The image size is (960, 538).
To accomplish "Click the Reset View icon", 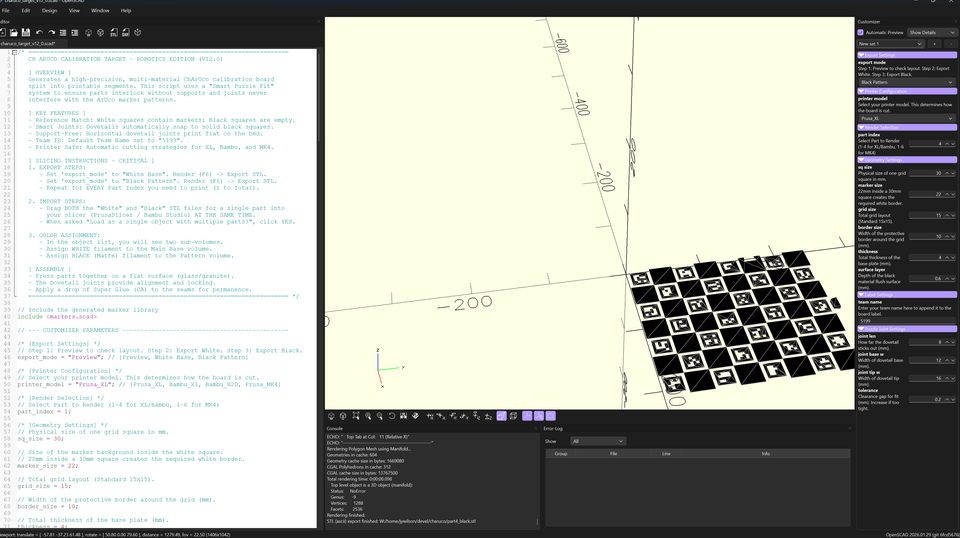I will [392, 416].
